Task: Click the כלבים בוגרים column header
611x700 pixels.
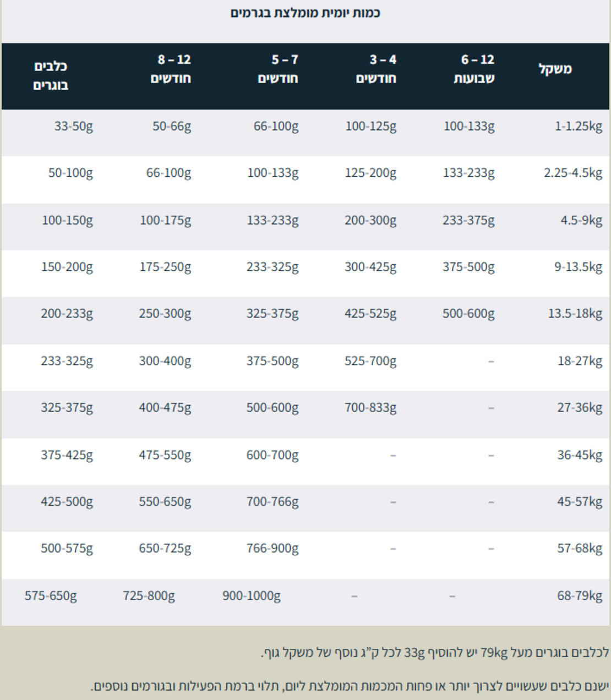Action: point(51,76)
